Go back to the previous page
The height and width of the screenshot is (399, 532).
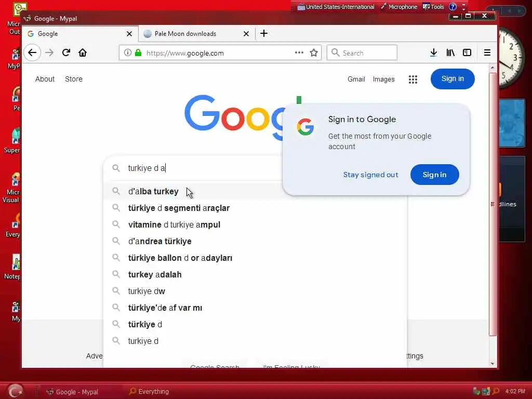[x=32, y=52]
